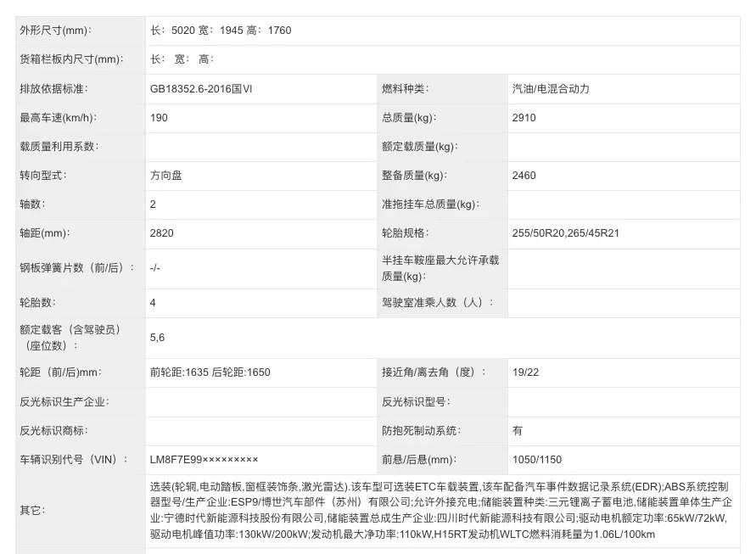The image size is (756, 554).
Task: Click the 整备质量(kg) label
Action: 414,176
